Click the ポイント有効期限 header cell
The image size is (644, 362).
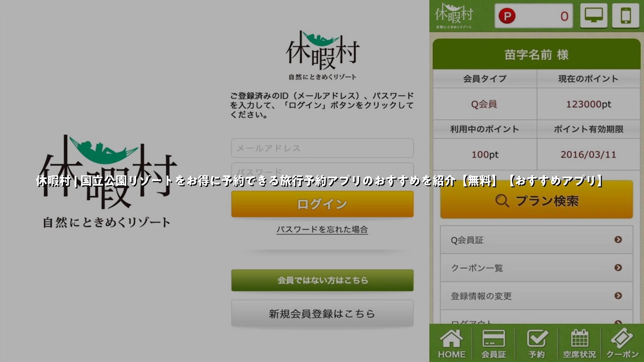coord(589,129)
